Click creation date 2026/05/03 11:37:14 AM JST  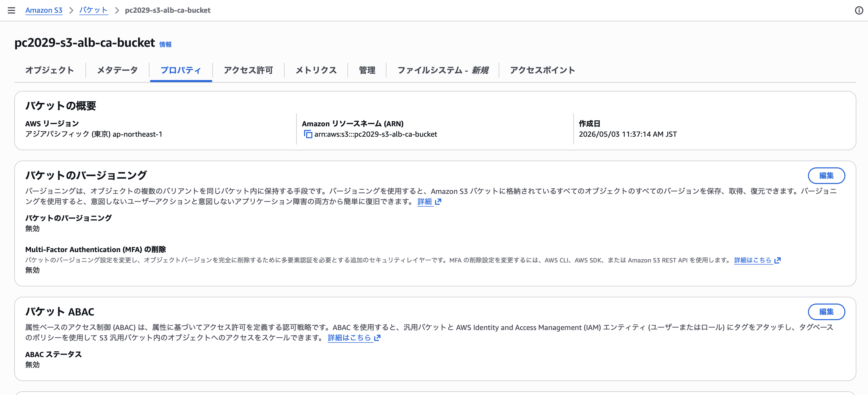coord(628,134)
